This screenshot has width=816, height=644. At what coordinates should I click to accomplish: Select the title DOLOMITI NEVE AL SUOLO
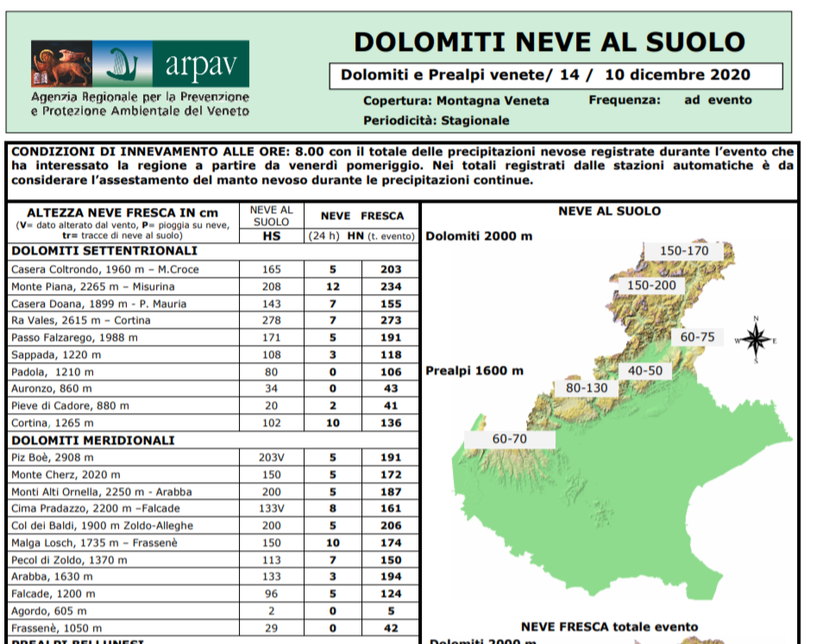(549, 42)
